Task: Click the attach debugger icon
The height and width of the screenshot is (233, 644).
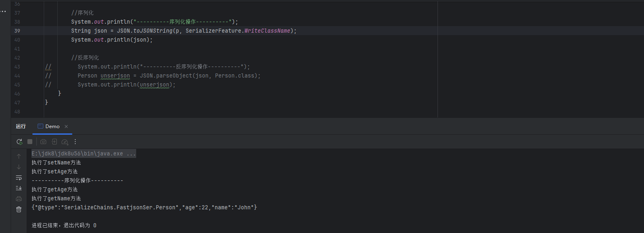Action: point(54,142)
